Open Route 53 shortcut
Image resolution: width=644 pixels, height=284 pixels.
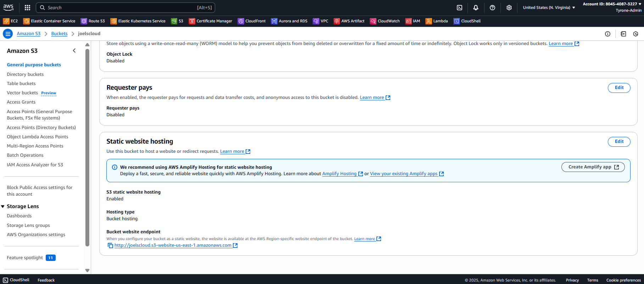tap(93, 21)
